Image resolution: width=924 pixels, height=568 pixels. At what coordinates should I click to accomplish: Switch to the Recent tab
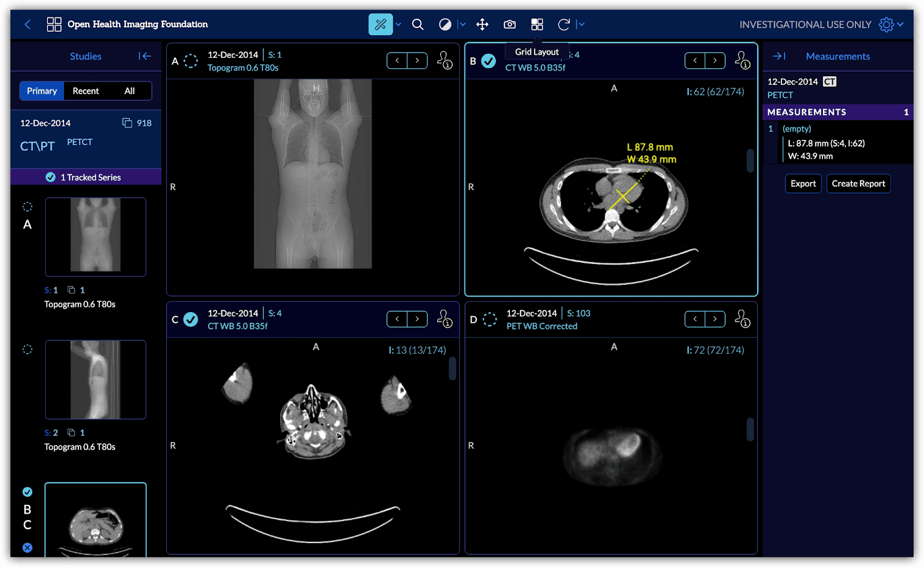point(85,91)
